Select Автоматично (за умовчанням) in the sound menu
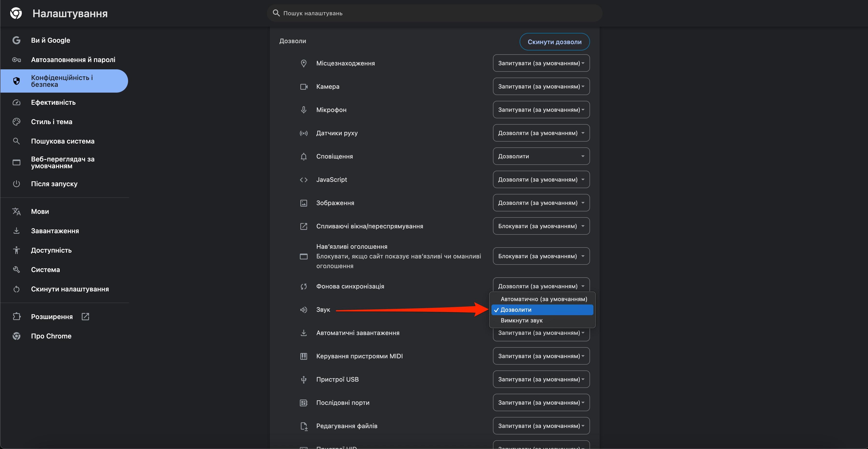 (542, 299)
